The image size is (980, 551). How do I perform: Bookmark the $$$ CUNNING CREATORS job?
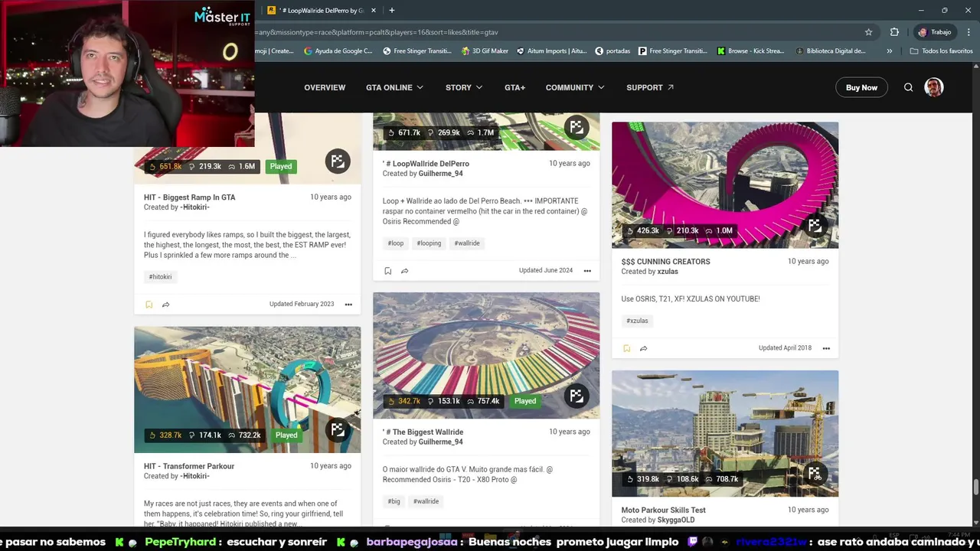point(627,348)
